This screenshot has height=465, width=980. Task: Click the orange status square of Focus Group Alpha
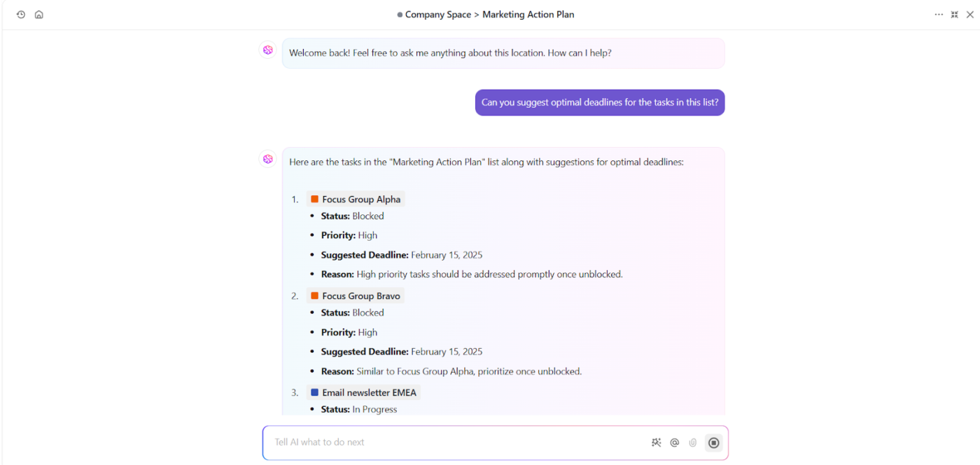[x=315, y=200]
